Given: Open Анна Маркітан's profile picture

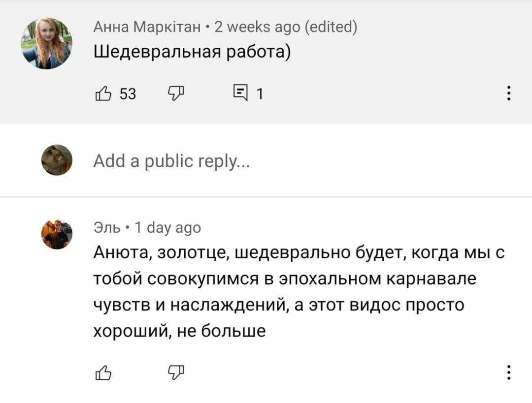Looking at the screenshot, I should [x=46, y=43].
